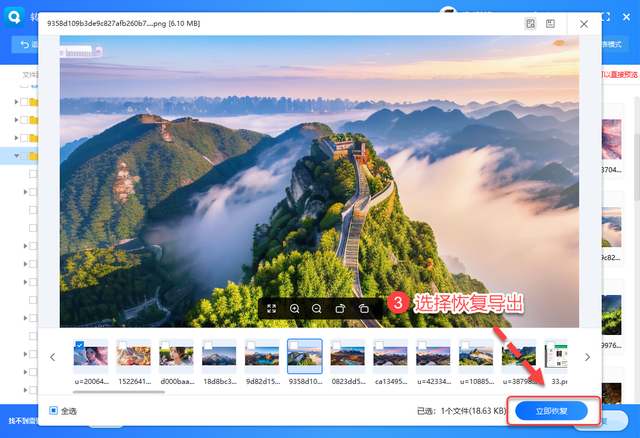The width and height of the screenshot is (640, 438).
Task: Check the u=10885... thumbnail checkbox
Action: coord(465,345)
